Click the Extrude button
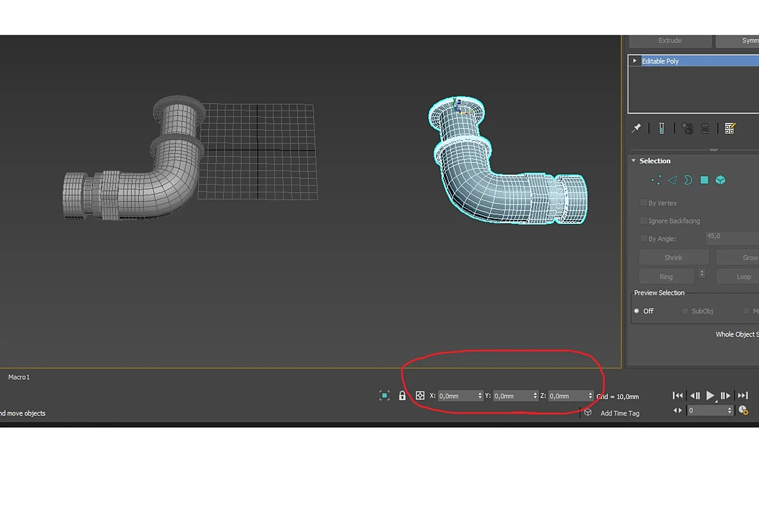This screenshot has height=532, width=759. pos(670,41)
